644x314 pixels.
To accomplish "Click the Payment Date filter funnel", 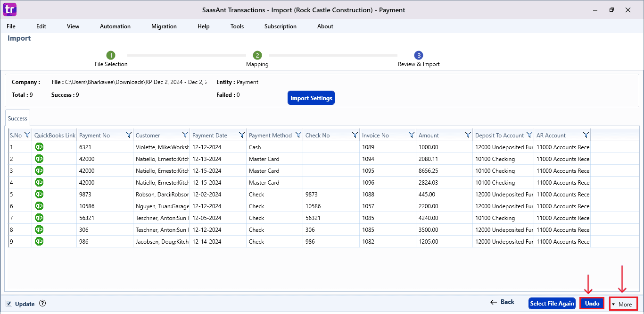I will coord(242,134).
